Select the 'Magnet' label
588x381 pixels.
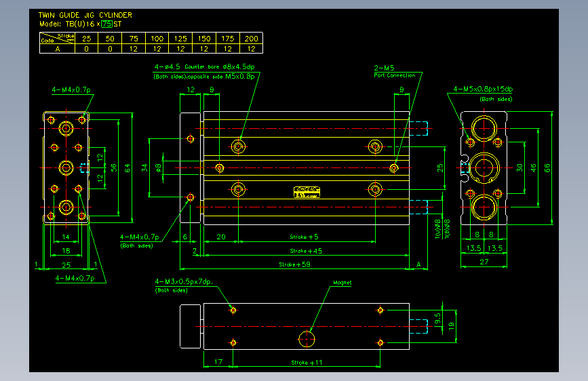point(342,283)
